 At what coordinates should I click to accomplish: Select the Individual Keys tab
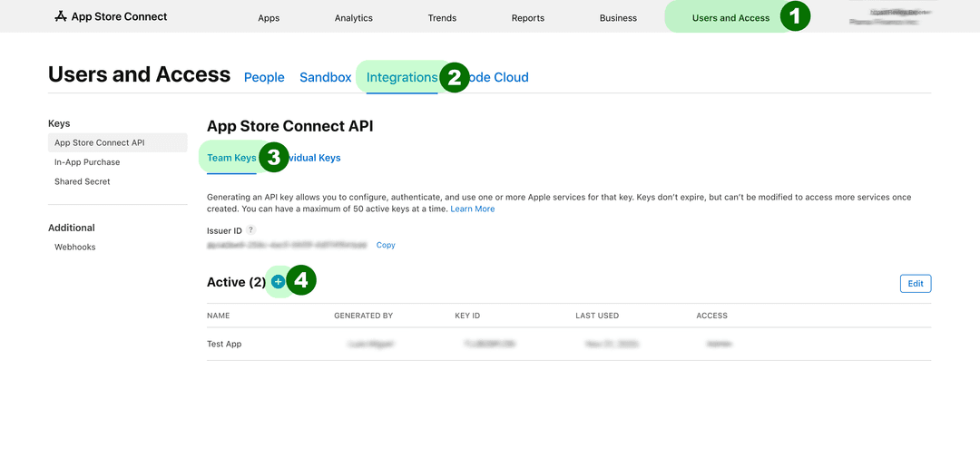314,158
